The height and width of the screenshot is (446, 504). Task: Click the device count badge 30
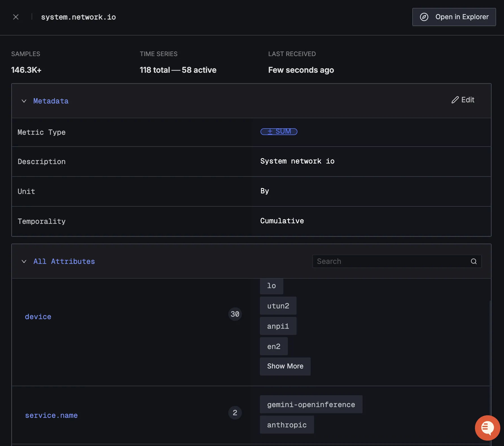(235, 314)
